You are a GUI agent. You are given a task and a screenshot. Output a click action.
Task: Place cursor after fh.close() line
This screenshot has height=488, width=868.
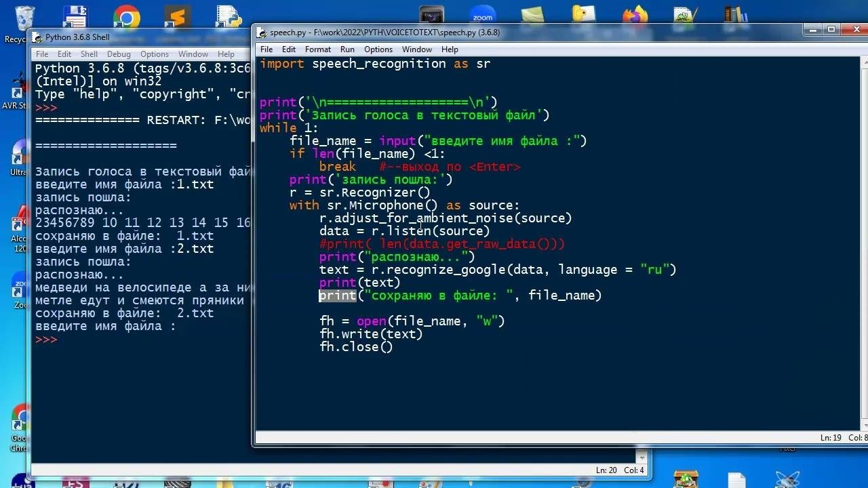click(x=394, y=347)
